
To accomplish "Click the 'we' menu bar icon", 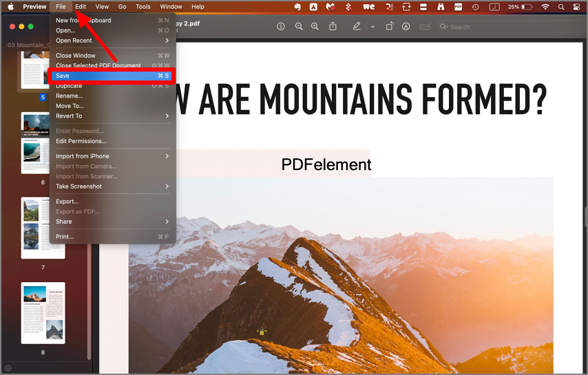I will click(368, 7).
